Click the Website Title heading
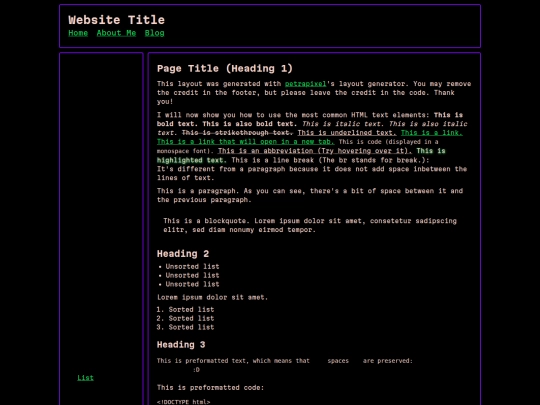This screenshot has height=405, width=540. [x=116, y=20]
